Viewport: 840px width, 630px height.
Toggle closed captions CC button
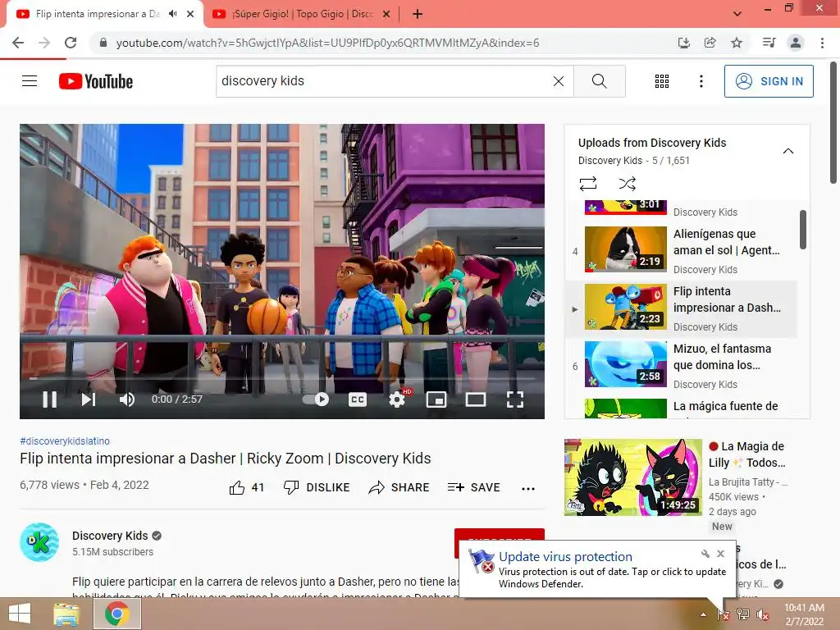tap(358, 399)
